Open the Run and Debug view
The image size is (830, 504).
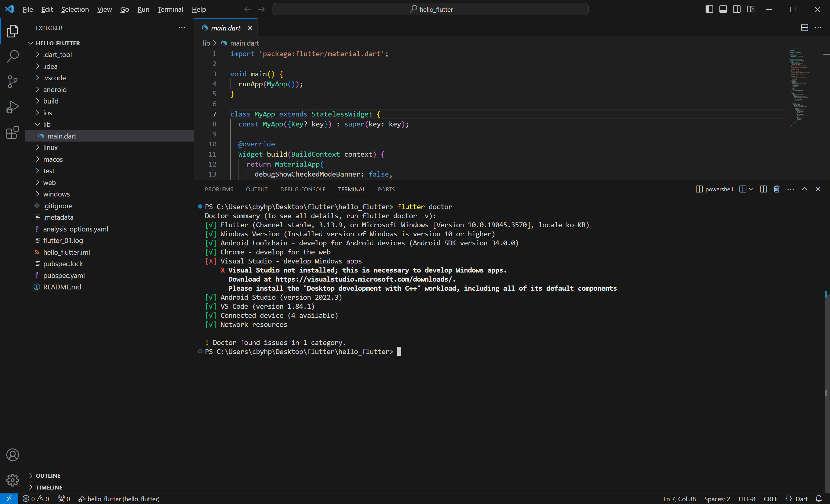pyautogui.click(x=12, y=107)
